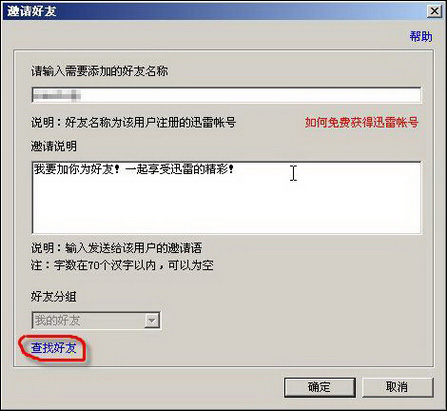The width and height of the screenshot is (447, 411).
Task: Follow the 查找好友 link
Action: tap(54, 348)
